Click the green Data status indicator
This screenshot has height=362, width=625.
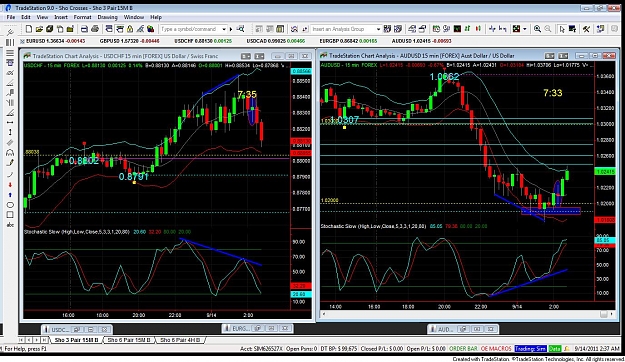coord(555,349)
